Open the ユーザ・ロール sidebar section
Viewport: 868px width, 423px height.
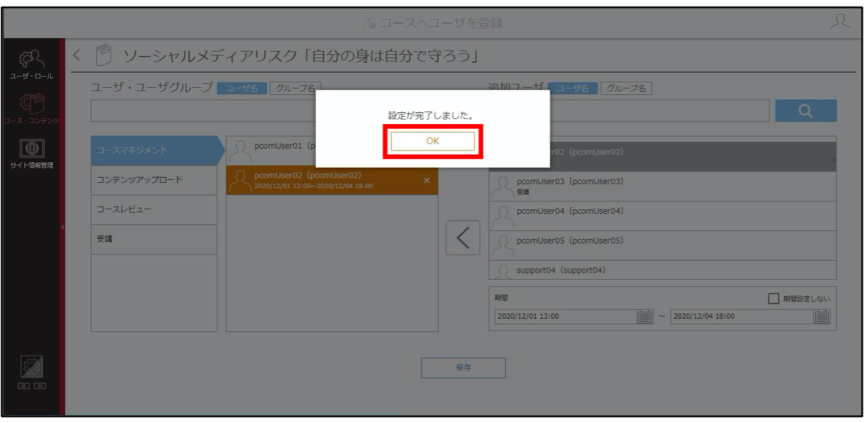(32, 65)
